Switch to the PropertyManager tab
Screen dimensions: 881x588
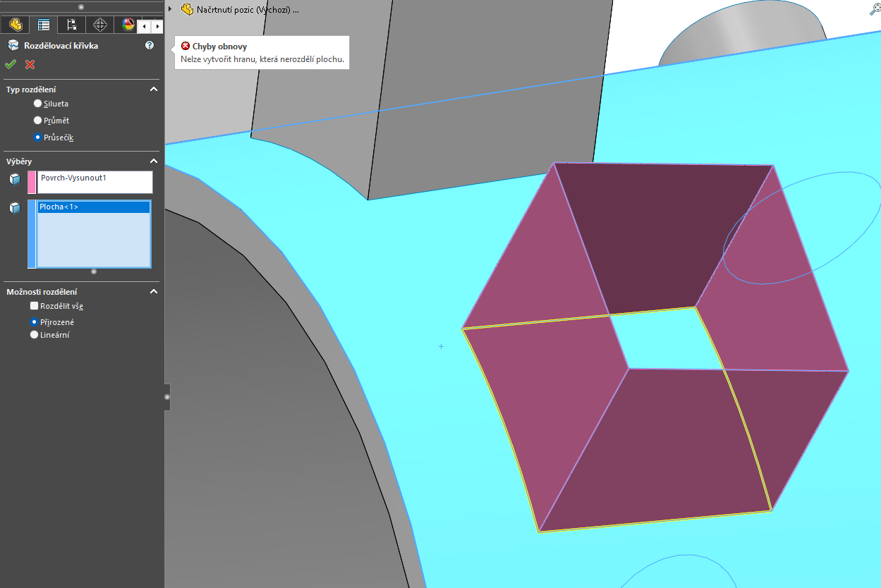[43, 25]
